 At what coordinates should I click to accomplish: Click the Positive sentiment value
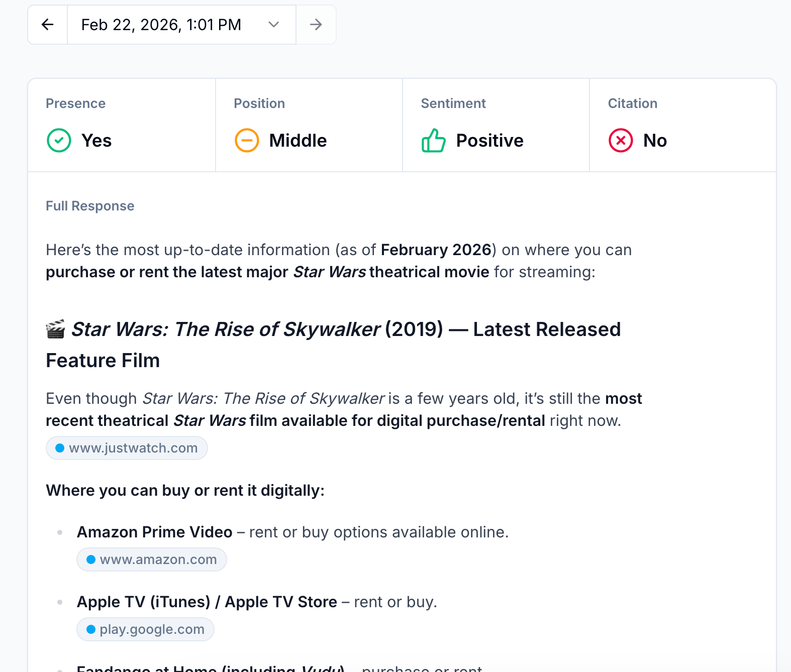(x=490, y=141)
